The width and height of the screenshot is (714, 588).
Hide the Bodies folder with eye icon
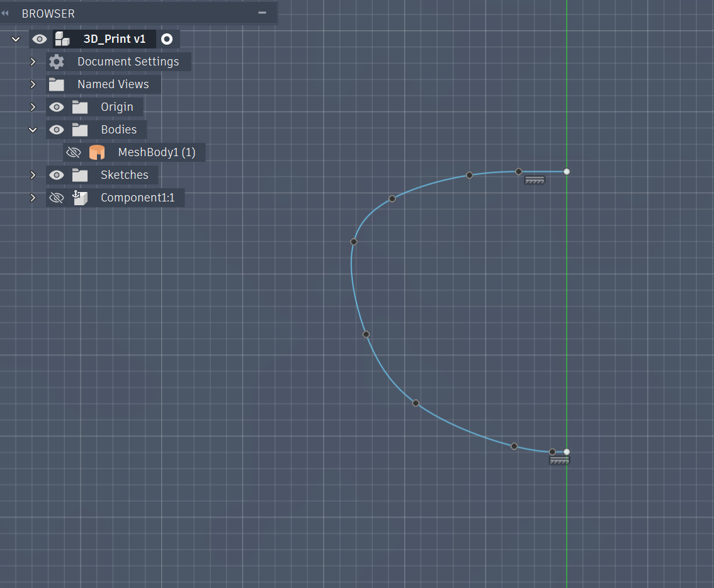[x=57, y=130]
